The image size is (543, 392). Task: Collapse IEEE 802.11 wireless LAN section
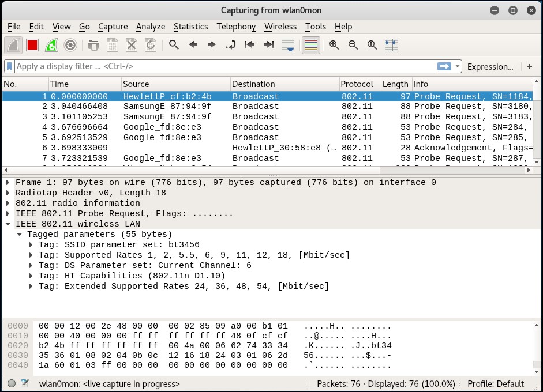tap(8, 224)
